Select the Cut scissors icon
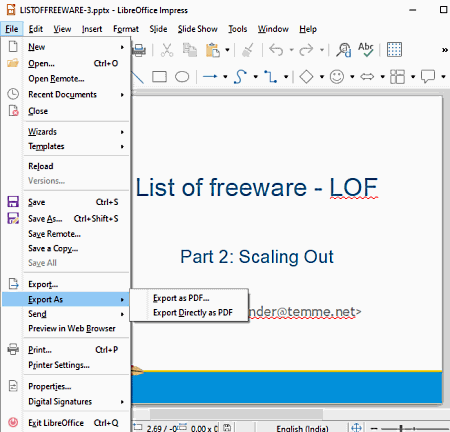This screenshot has height=432, width=450. pyautogui.click(x=167, y=50)
